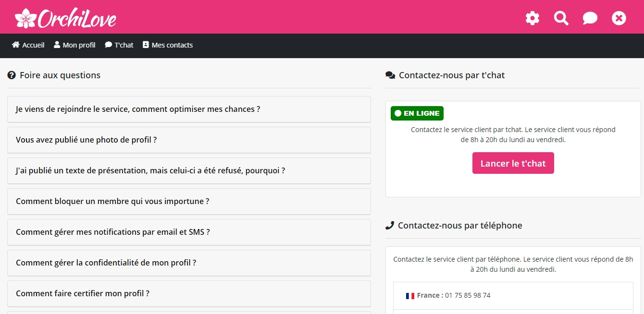
Task: Expand question about refused presentation text
Action: (x=150, y=170)
